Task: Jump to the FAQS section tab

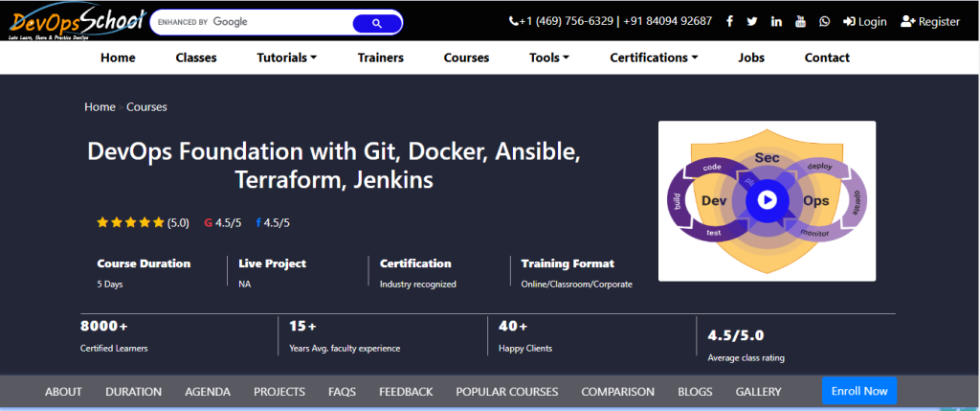Action: (342, 392)
